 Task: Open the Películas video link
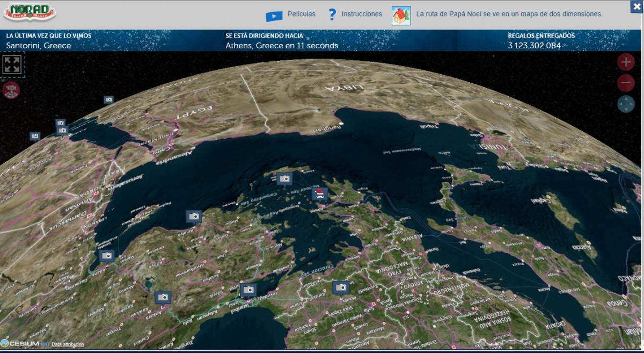pos(301,14)
